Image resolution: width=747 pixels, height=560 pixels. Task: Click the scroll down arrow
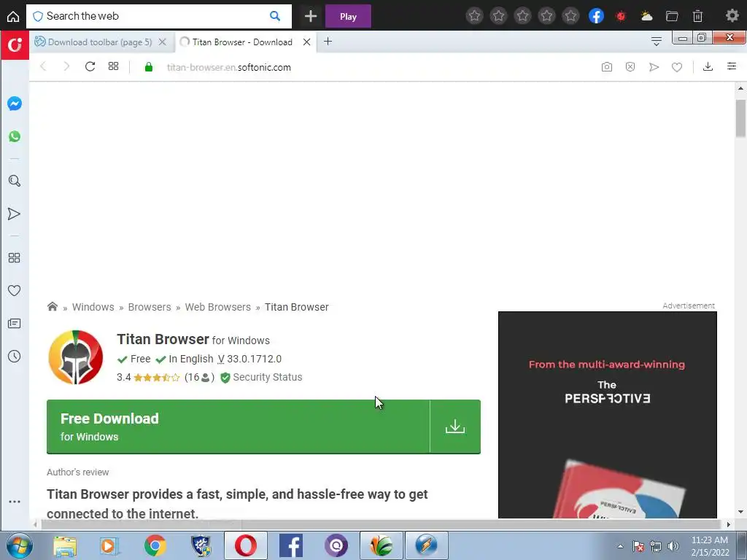[x=740, y=513]
